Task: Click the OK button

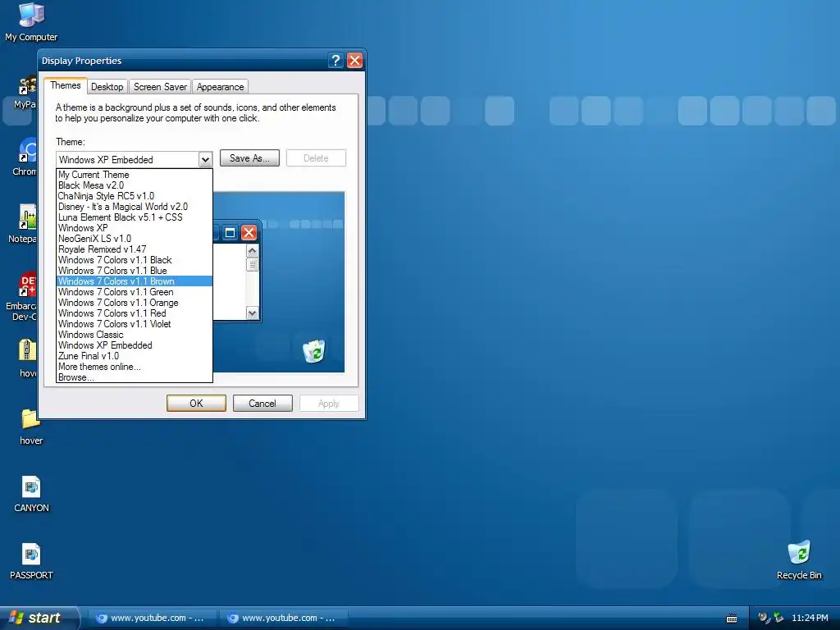Action: 196,404
